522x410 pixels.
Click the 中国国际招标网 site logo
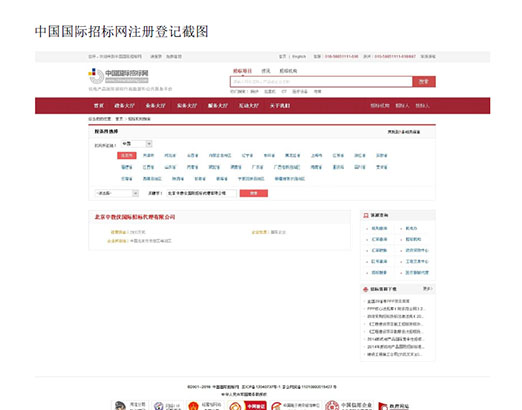pyautogui.click(x=118, y=76)
